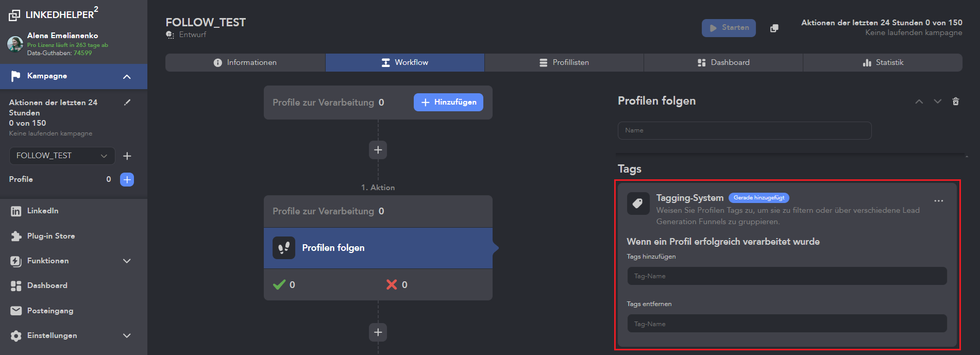Move action down with the down arrow
Screen dimensions: 980x355
(937, 102)
